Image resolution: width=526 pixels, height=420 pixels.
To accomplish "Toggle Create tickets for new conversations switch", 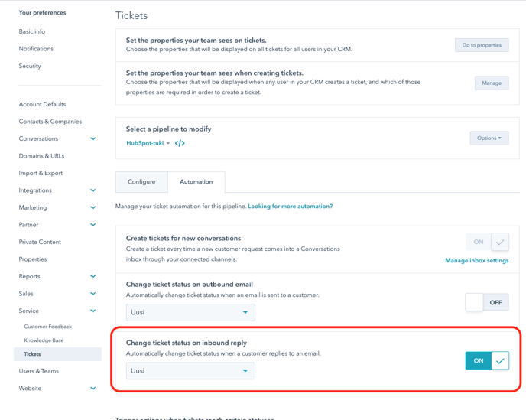I will (x=487, y=242).
